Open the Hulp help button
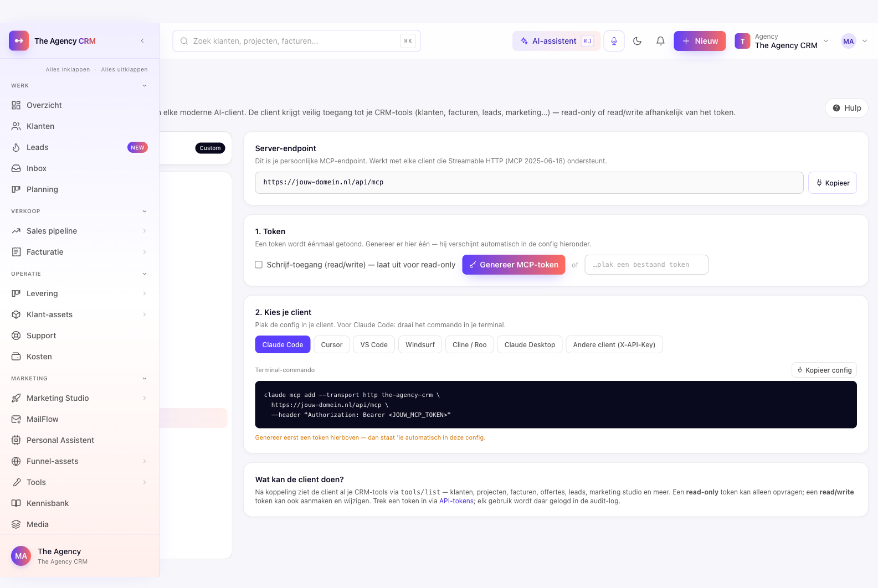This screenshot has height=588, width=878. pos(846,108)
